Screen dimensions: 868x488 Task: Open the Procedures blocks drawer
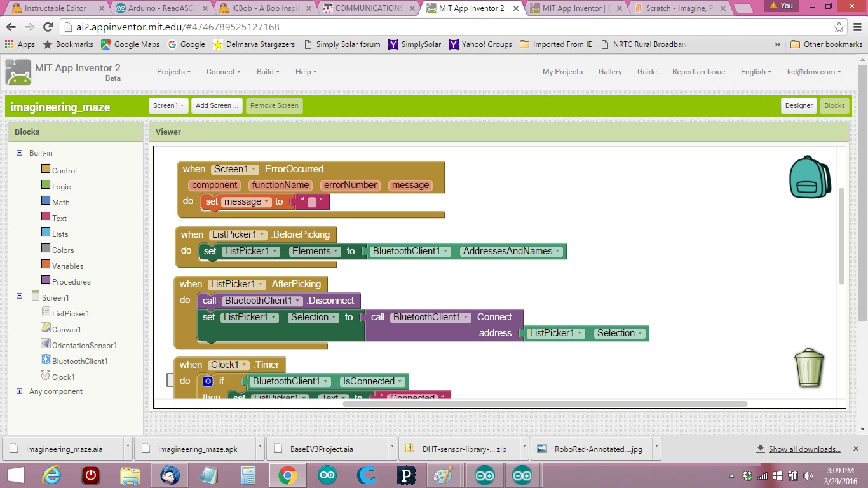66,281
